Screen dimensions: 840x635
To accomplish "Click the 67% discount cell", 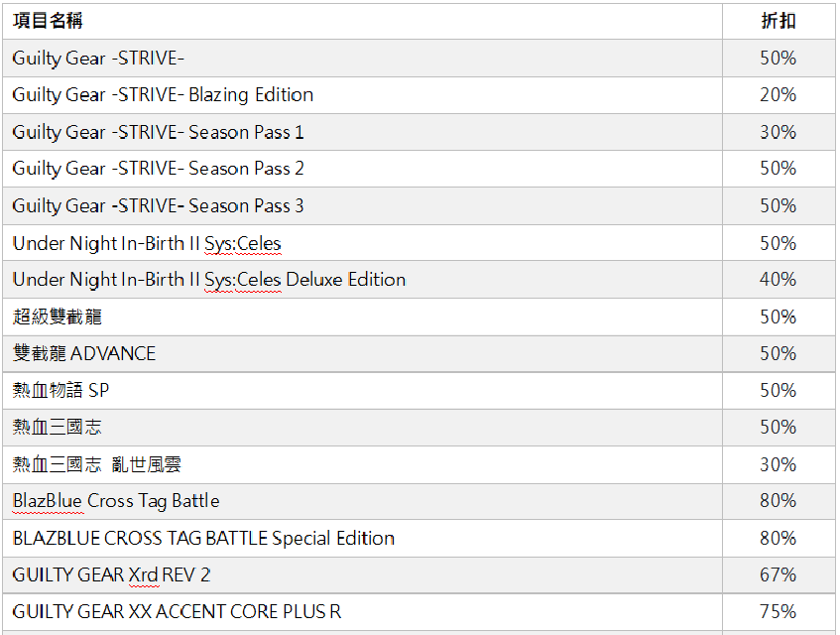I will [778, 575].
